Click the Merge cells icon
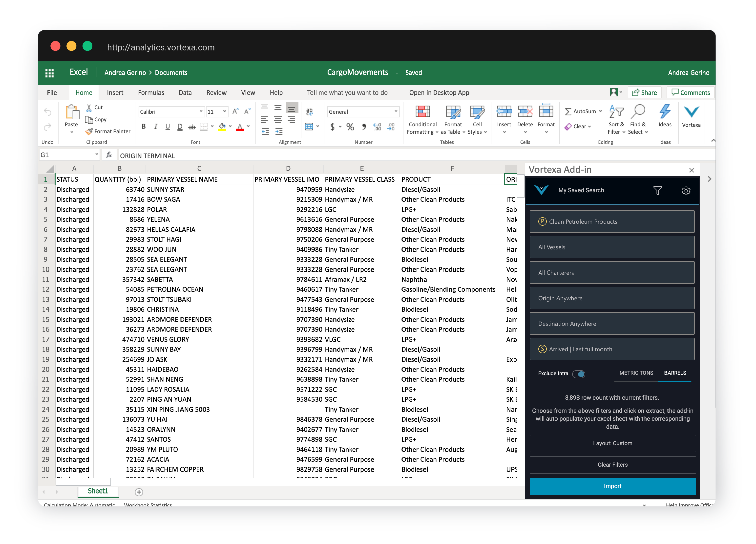Screen dimensions: 756x544 click(309, 127)
